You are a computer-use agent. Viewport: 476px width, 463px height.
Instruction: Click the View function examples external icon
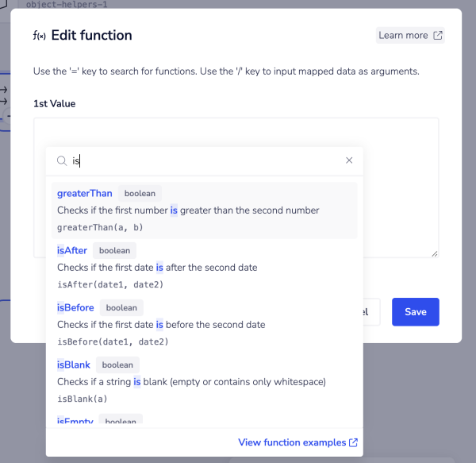coord(353,442)
